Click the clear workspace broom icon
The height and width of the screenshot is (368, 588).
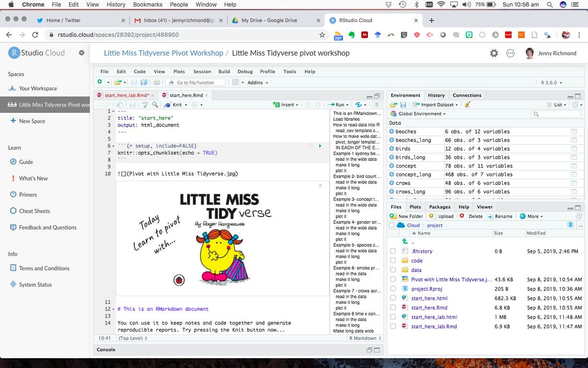pyautogui.click(x=467, y=105)
